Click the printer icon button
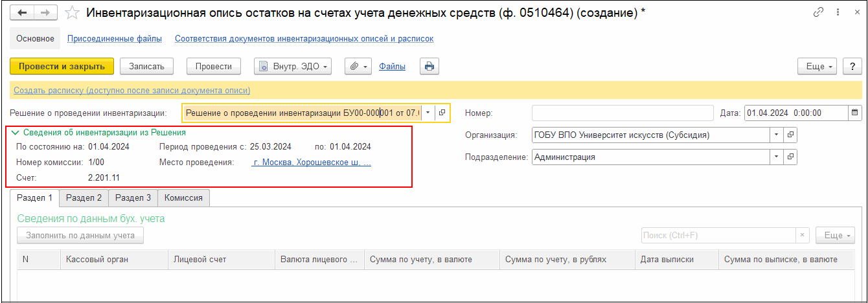Image resolution: width=868 pixels, height=303 pixels. [x=429, y=66]
